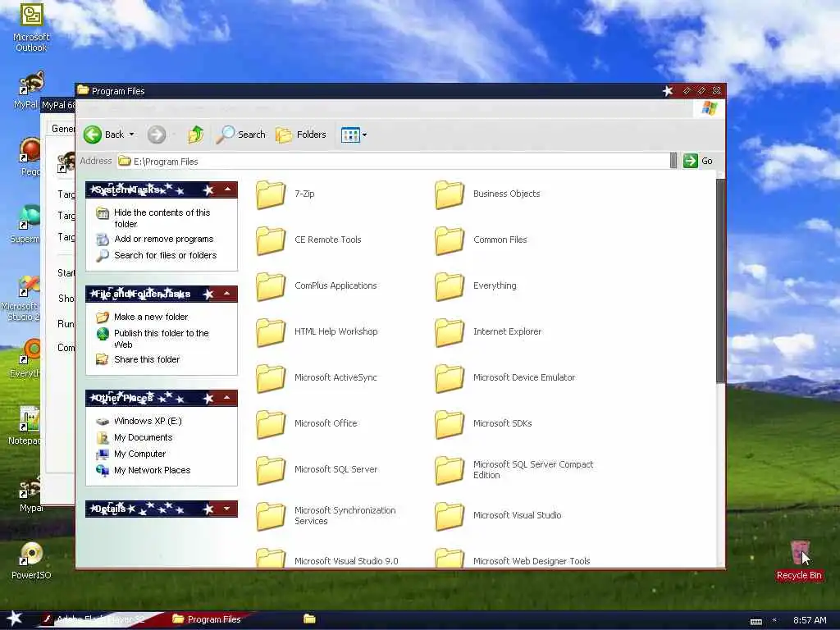Hide the contents of this folder
The height and width of the screenshot is (630, 840).
tap(162, 218)
